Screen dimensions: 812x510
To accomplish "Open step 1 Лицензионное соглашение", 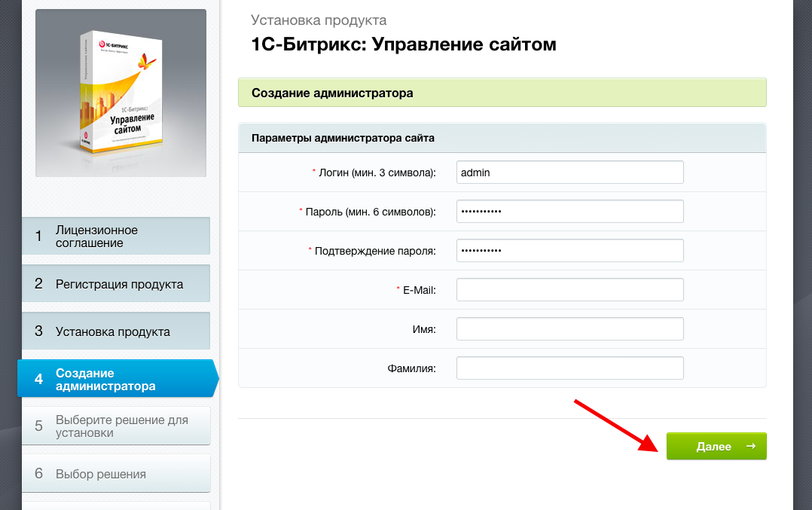I will tap(116, 236).
